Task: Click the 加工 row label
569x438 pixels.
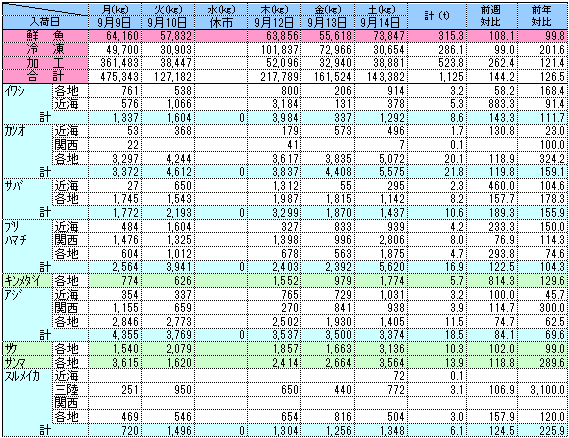Action: coord(45,63)
